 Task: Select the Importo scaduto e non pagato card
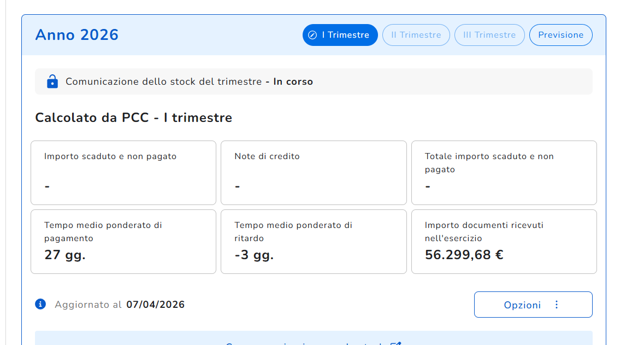click(x=123, y=172)
